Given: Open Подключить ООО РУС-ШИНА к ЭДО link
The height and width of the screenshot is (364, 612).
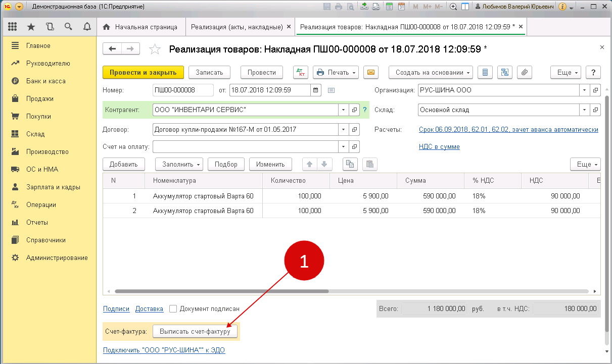Looking at the screenshot, I should (x=164, y=350).
